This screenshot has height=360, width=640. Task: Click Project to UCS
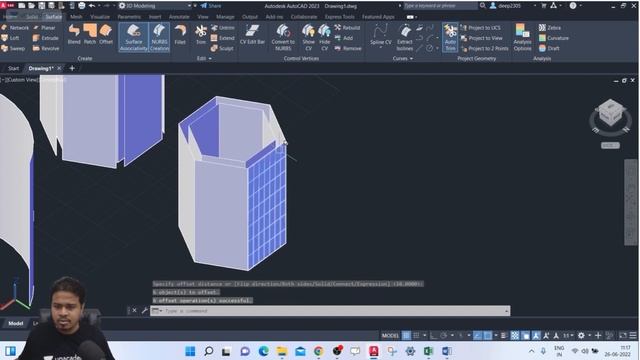point(480,28)
